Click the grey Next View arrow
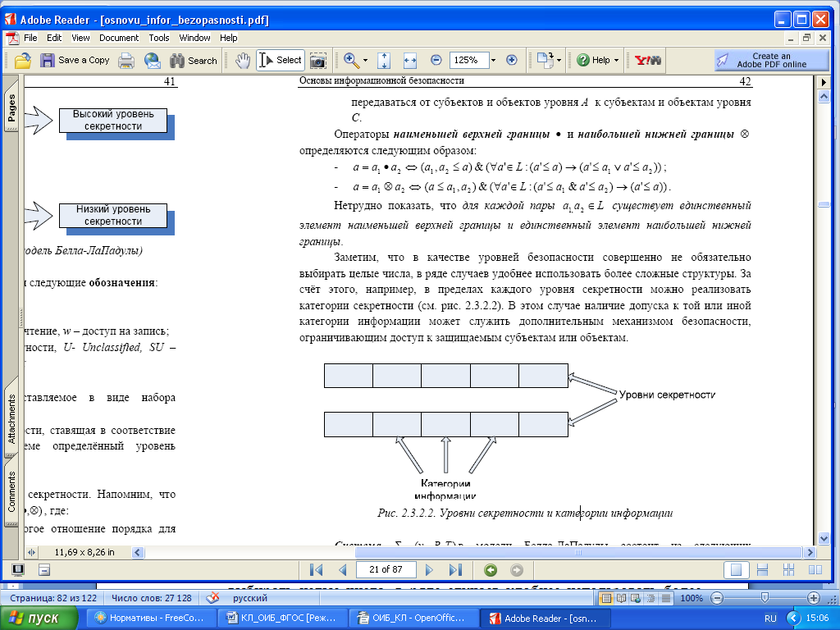Screen dimensions: 840x630 tap(517, 570)
